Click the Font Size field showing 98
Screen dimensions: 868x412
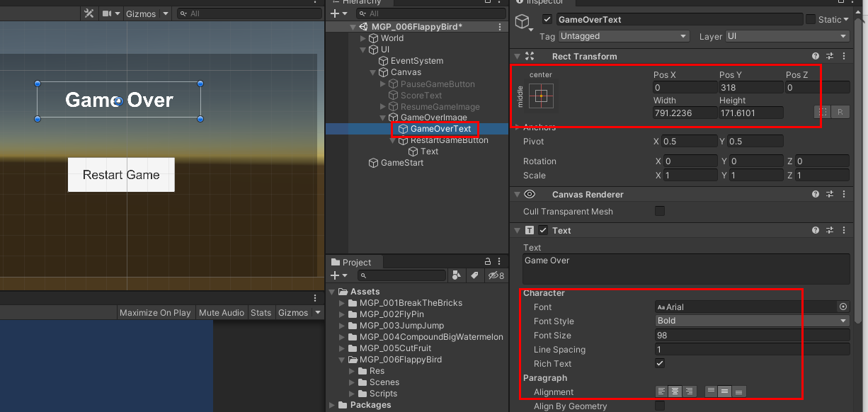pos(752,335)
